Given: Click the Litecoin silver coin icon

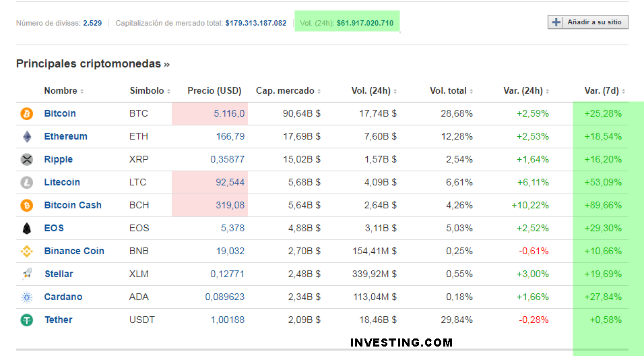Looking at the screenshot, I should (x=27, y=183).
